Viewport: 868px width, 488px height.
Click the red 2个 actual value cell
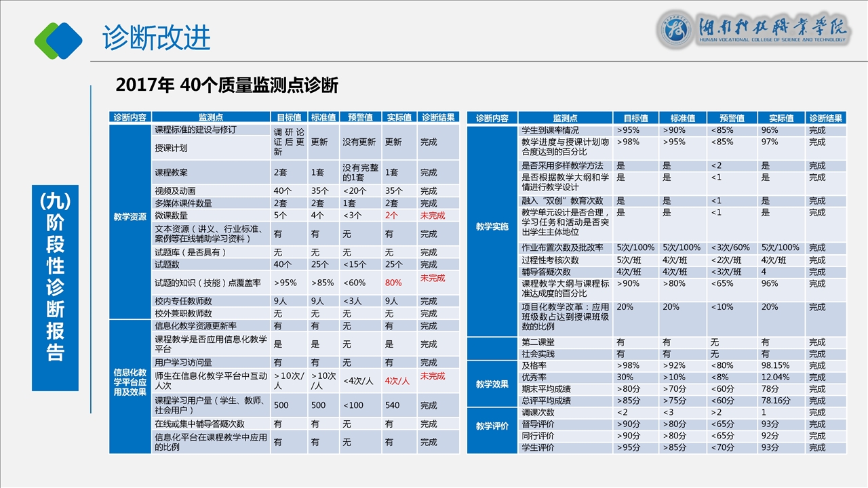tap(391, 215)
